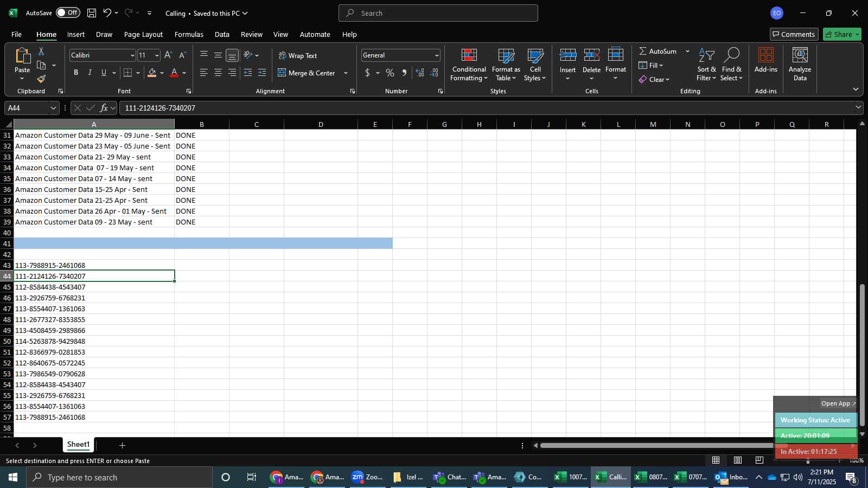Open the File menu
Screen dimensions: 868x488
[16, 34]
